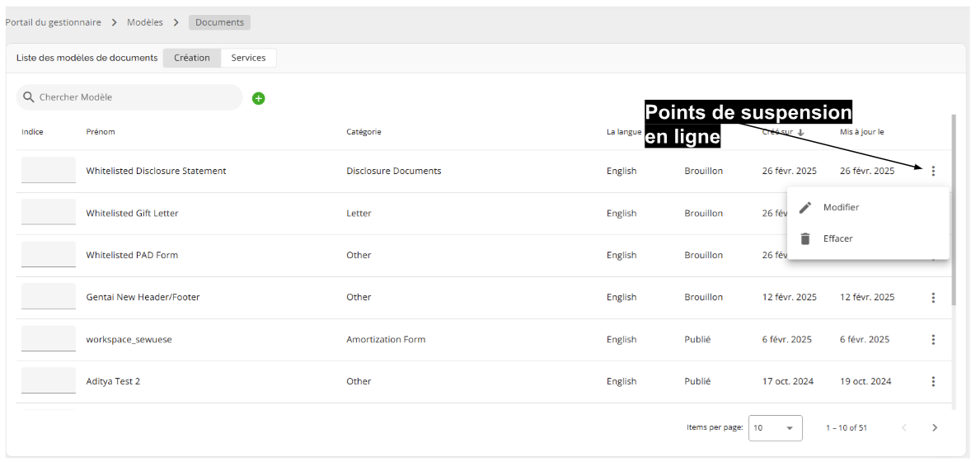Viewport: 980px width, 462px height.
Task: Select Effacer from the context menu
Action: coord(868,238)
